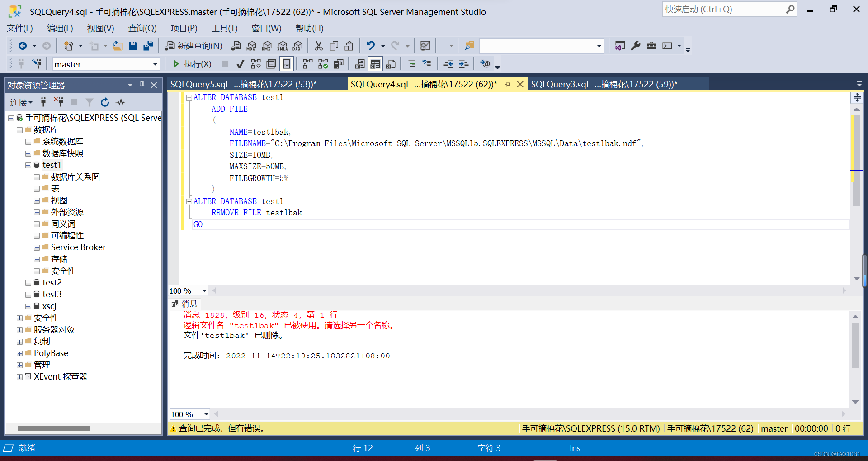The image size is (868, 461).
Task: Click Object Explorer horizontal scrollbar thumb
Action: 54,428
